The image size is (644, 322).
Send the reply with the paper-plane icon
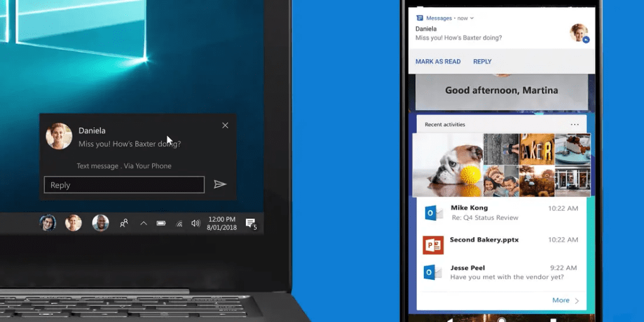point(219,184)
